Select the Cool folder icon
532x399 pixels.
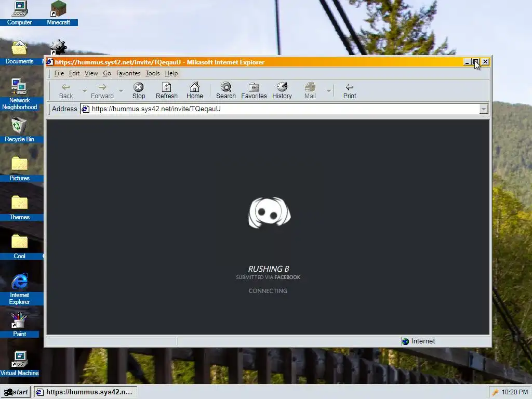click(19, 247)
